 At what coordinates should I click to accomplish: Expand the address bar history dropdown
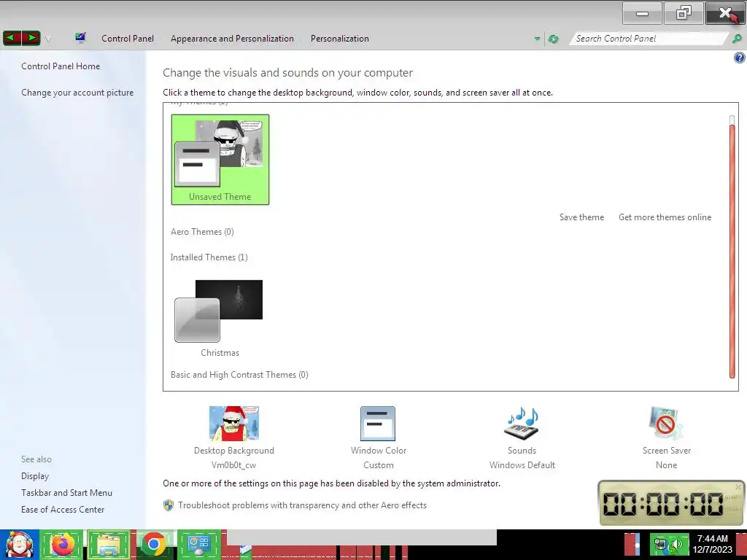[537, 39]
